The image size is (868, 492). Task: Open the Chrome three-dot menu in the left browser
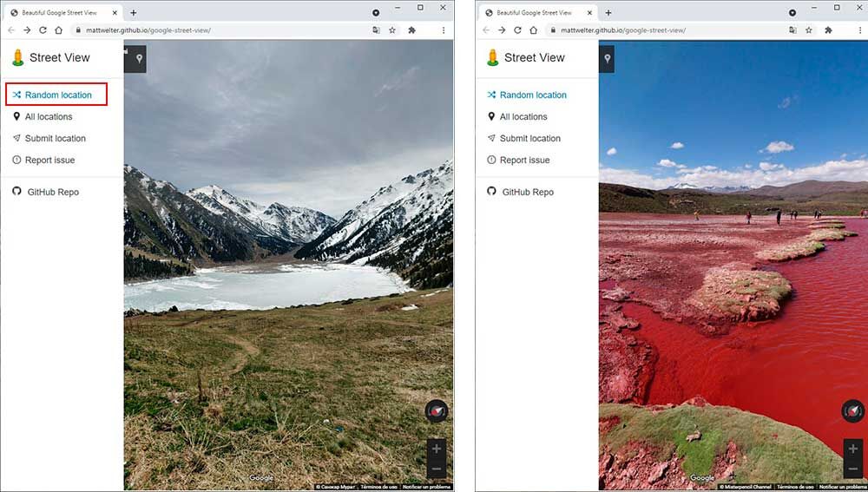point(444,30)
